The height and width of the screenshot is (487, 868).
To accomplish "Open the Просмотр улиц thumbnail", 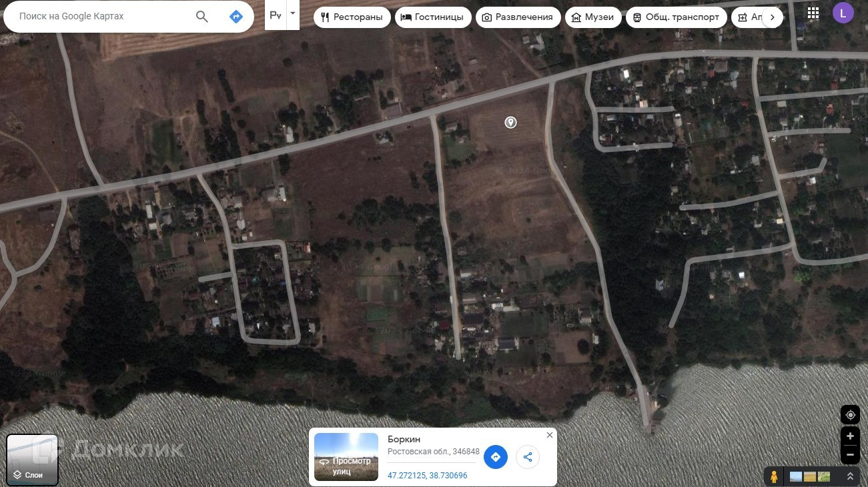I will [x=346, y=457].
